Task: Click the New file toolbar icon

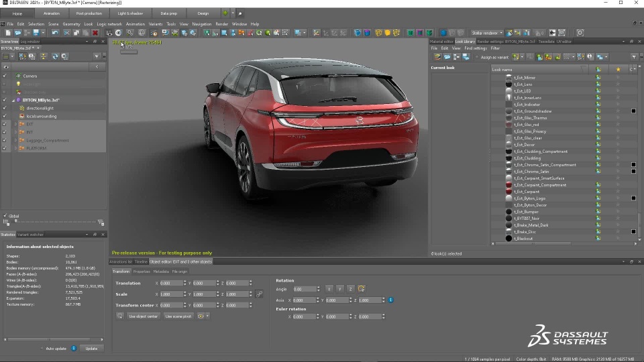Action: (x=8, y=33)
